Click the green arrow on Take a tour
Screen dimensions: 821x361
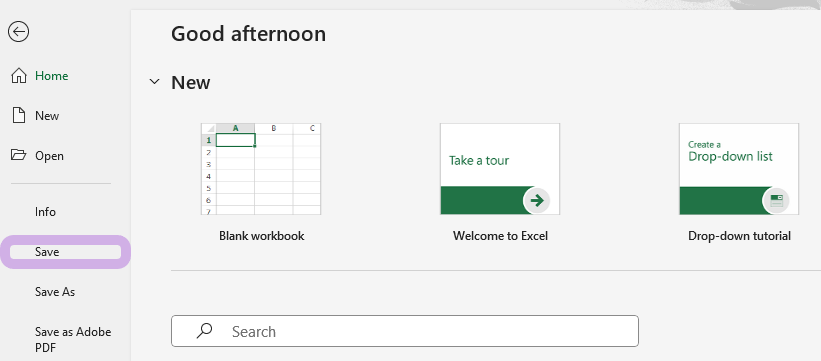coord(537,200)
